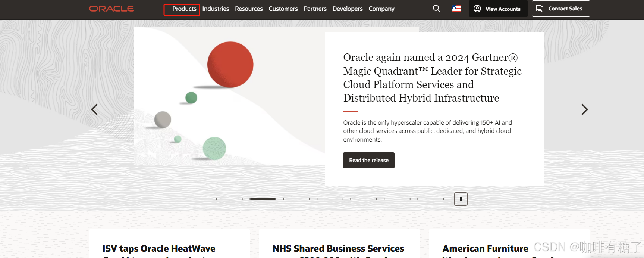
Task: Open the search magnifier icon
Action: [436, 9]
